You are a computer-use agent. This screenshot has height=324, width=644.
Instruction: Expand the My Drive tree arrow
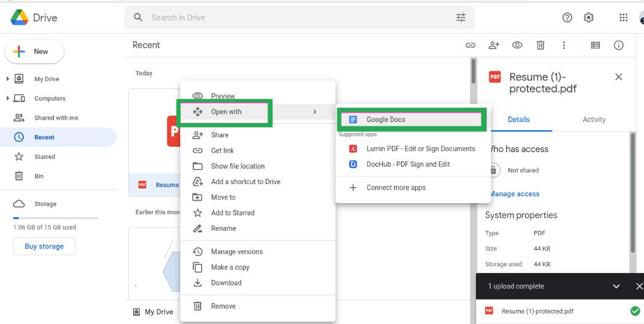[8, 79]
